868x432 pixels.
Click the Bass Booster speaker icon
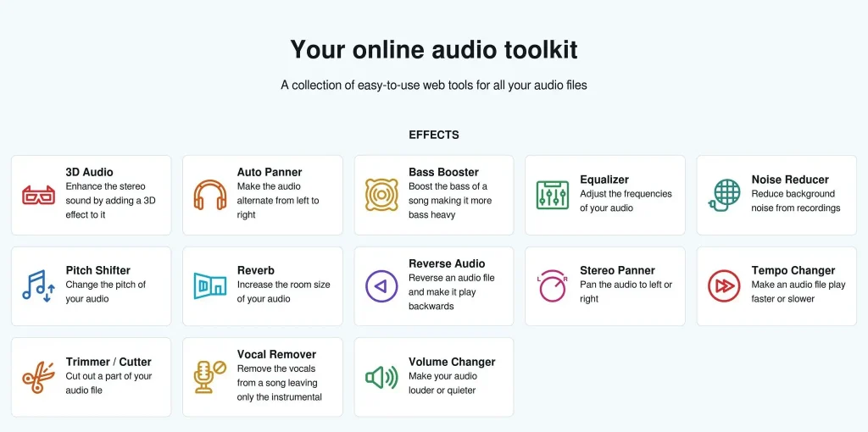381,195
